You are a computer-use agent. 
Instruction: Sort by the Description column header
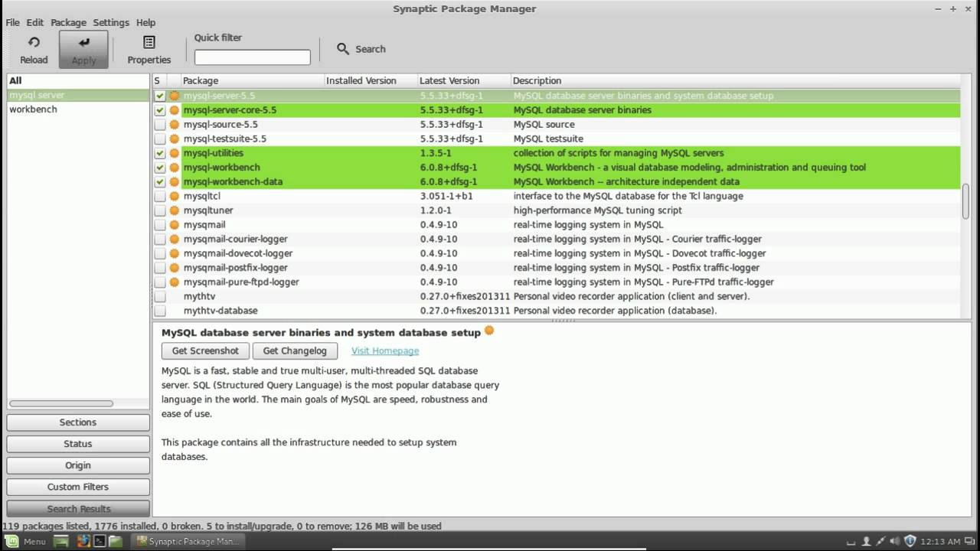pos(736,80)
